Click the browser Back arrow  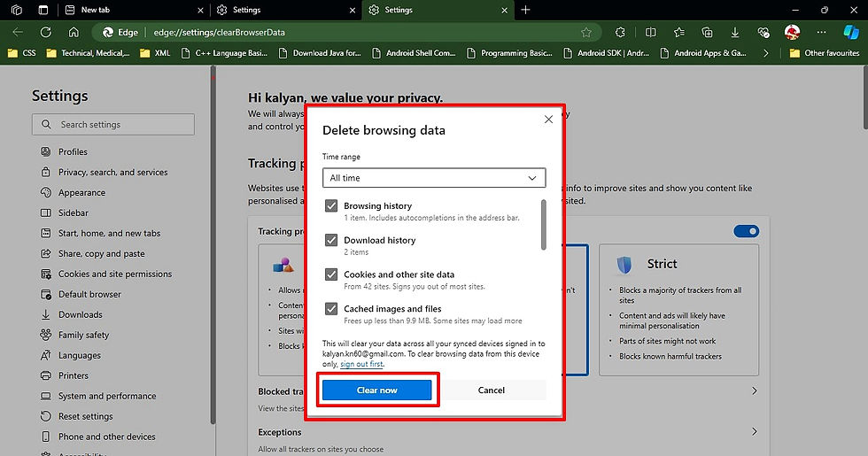click(x=18, y=32)
